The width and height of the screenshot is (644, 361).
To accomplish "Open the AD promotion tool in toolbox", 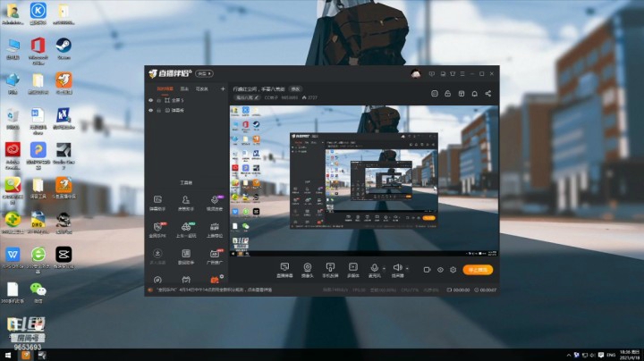I will [215, 256].
